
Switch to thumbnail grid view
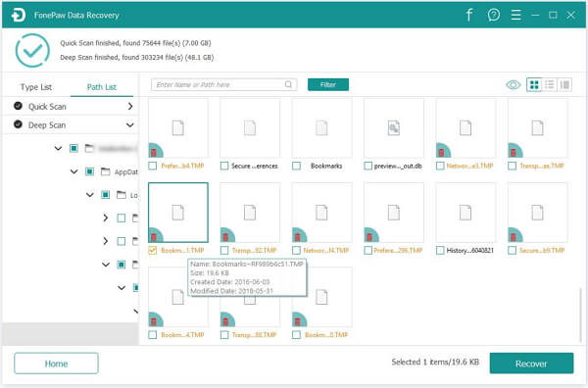click(534, 84)
